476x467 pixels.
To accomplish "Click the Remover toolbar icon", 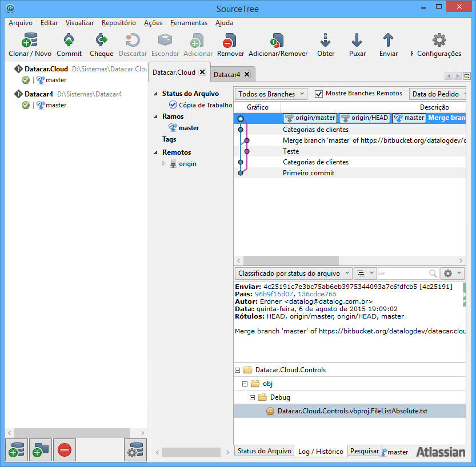I will pyautogui.click(x=230, y=41).
